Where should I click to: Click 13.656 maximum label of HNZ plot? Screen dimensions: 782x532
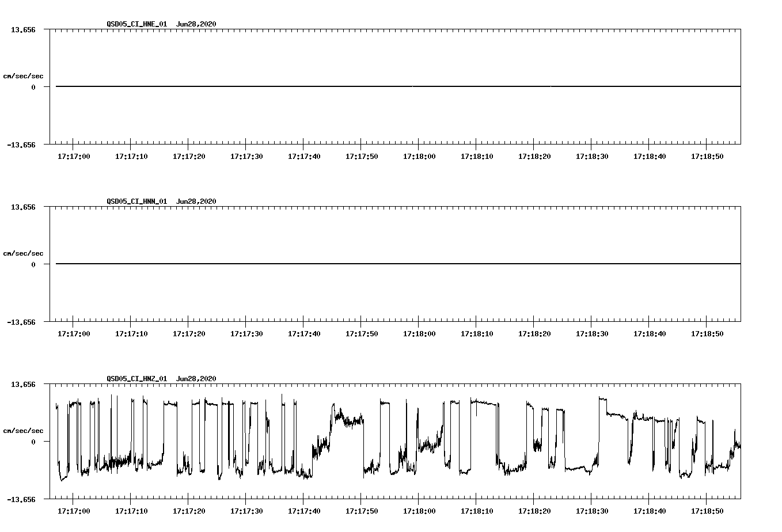23,384
